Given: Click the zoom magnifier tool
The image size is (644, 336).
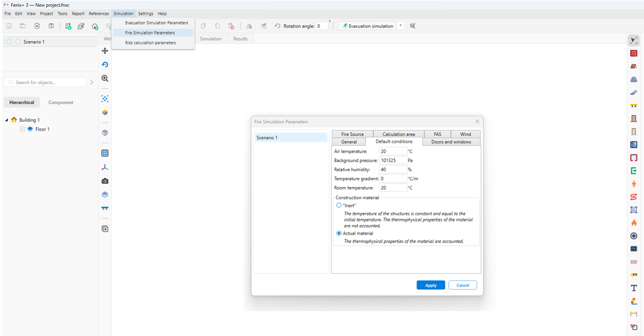Looking at the screenshot, I should pyautogui.click(x=105, y=78).
